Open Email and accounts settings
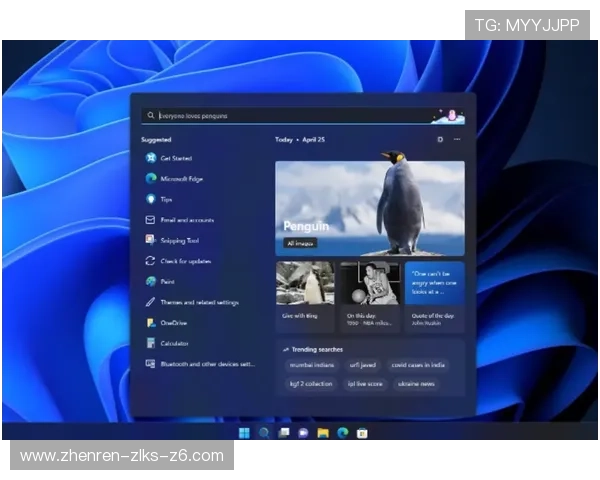This screenshot has height=480, width=600. pyautogui.click(x=186, y=220)
